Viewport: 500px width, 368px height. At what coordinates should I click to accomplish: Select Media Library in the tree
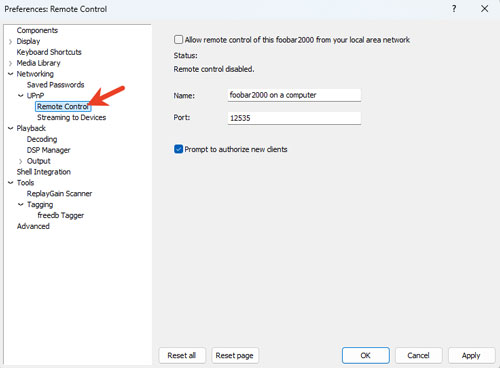38,63
